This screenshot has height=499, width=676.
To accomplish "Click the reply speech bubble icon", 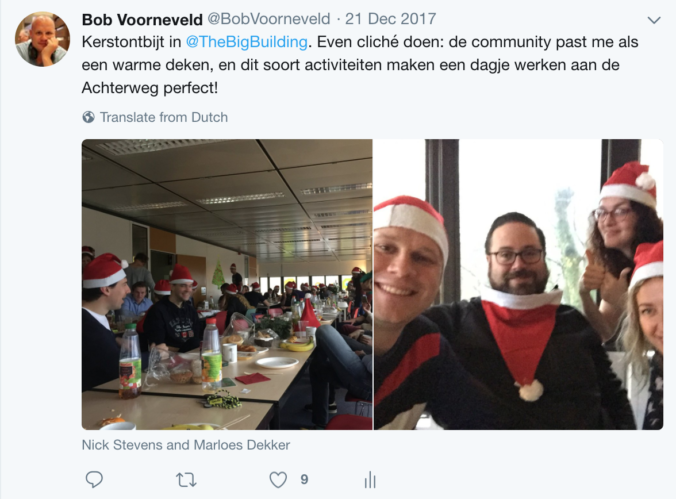I will pyautogui.click(x=94, y=479).
